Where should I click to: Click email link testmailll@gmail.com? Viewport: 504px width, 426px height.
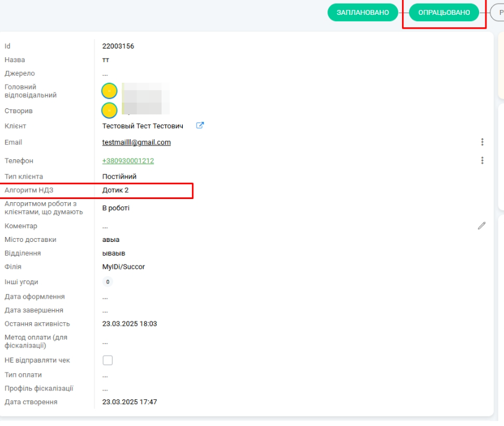[136, 142]
